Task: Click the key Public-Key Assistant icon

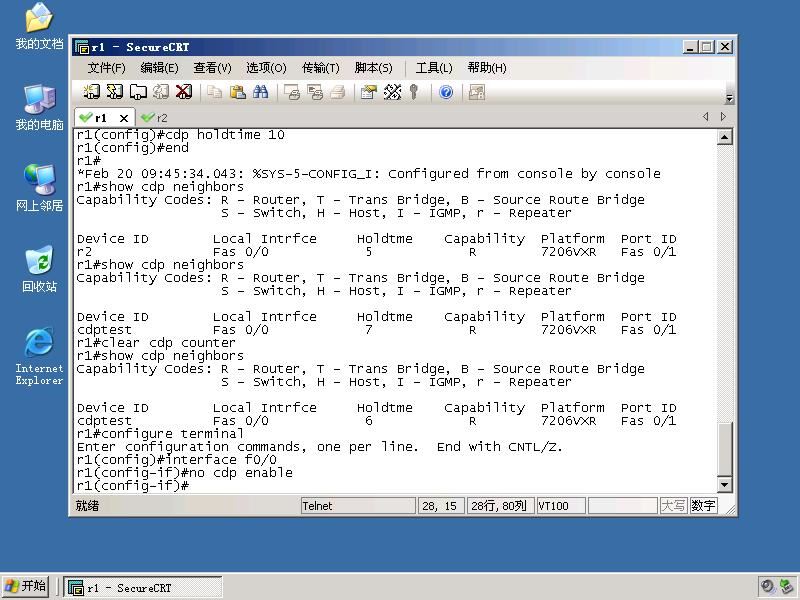Action: [x=414, y=92]
